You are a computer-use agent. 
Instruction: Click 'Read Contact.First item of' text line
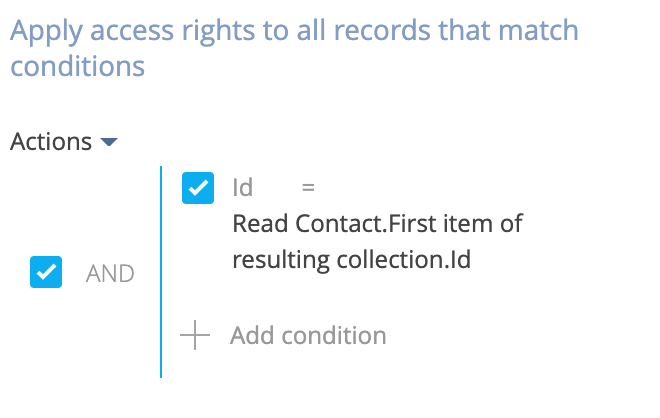[377, 223]
